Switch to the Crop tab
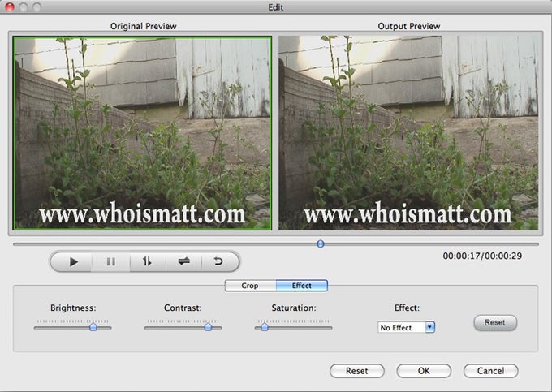 click(250, 286)
